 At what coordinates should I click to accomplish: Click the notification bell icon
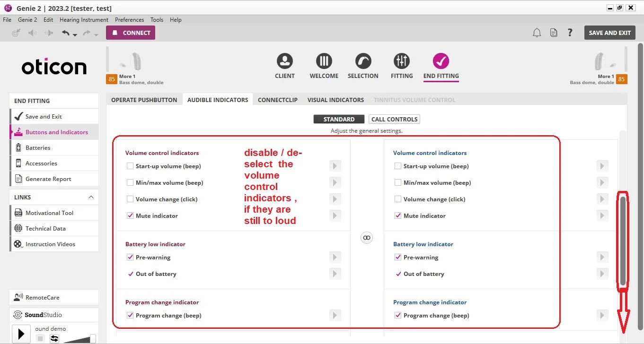537,33
